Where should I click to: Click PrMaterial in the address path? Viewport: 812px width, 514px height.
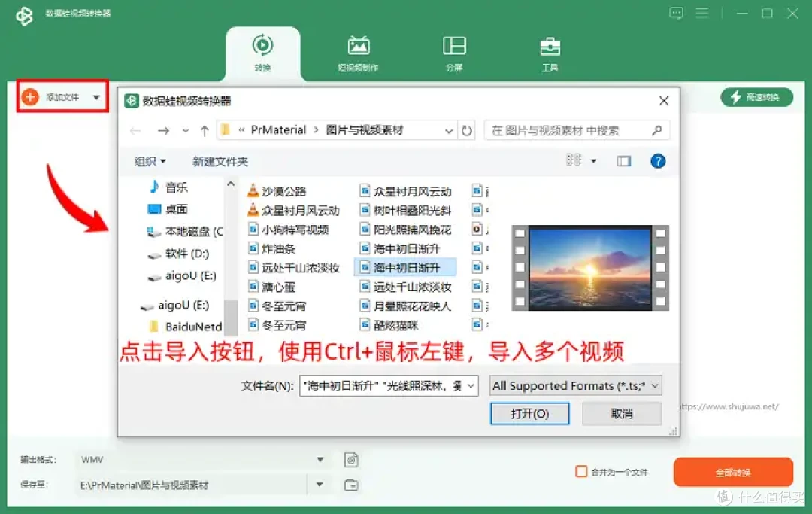279,130
